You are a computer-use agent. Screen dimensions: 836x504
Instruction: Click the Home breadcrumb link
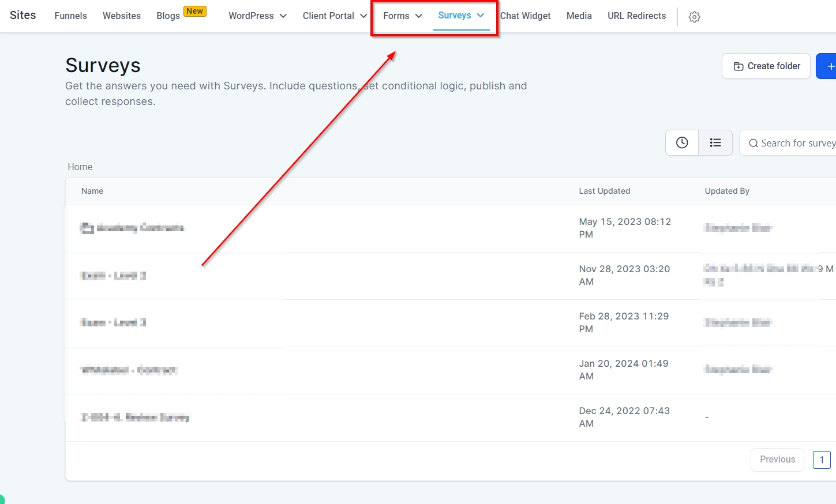80,167
